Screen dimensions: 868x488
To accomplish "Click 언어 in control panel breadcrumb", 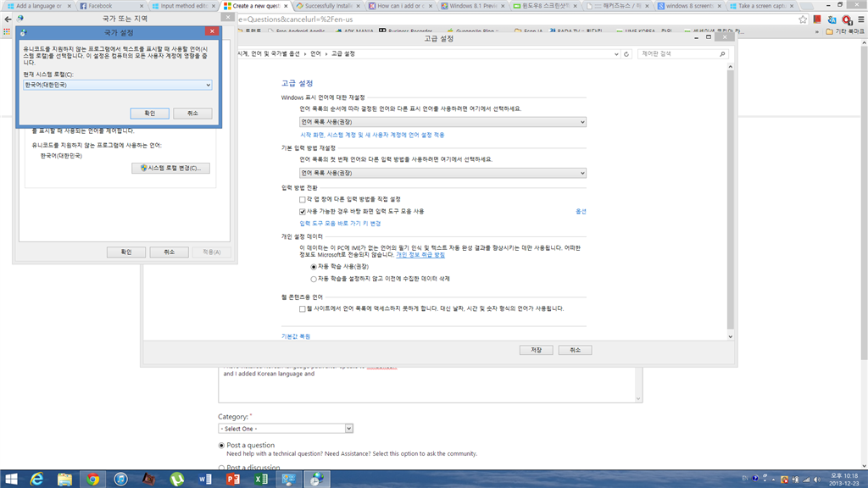I will tap(315, 54).
